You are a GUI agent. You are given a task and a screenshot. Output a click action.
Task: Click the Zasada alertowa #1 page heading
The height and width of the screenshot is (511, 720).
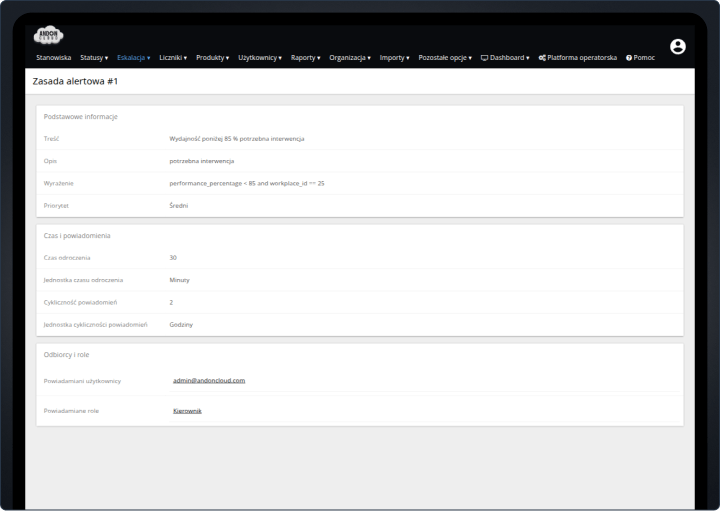pos(76,81)
